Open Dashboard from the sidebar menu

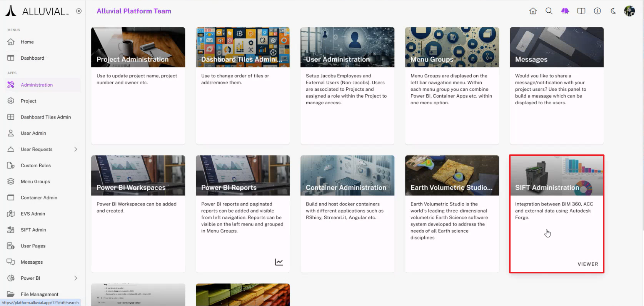tap(32, 58)
